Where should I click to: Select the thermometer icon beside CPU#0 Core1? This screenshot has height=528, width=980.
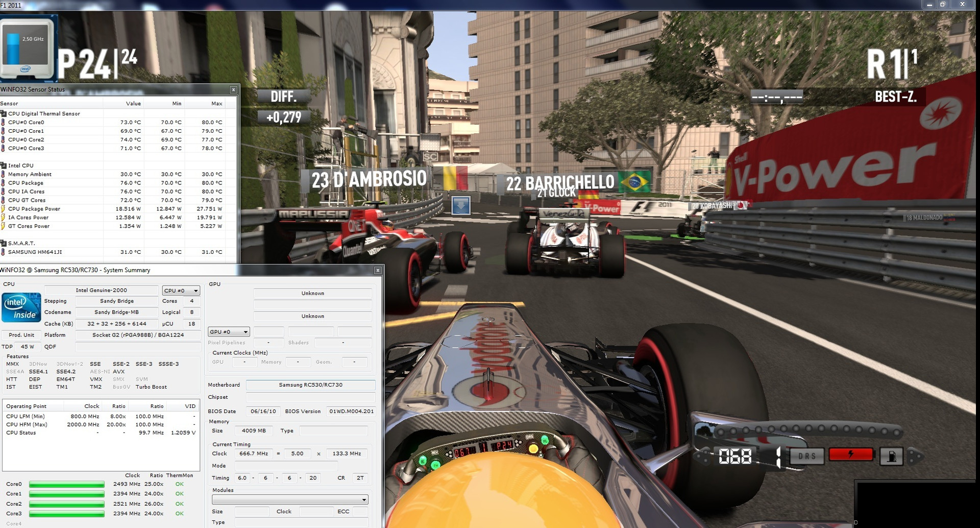(3, 131)
